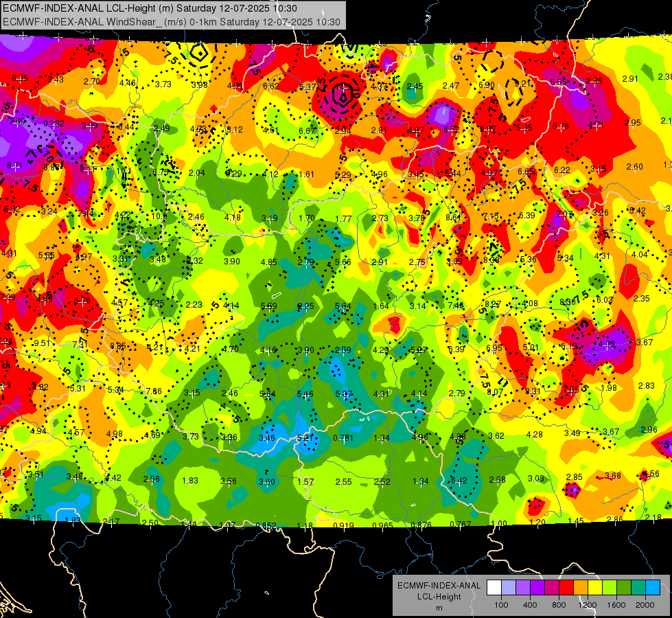Click the grid value 1.70

(x=306, y=218)
